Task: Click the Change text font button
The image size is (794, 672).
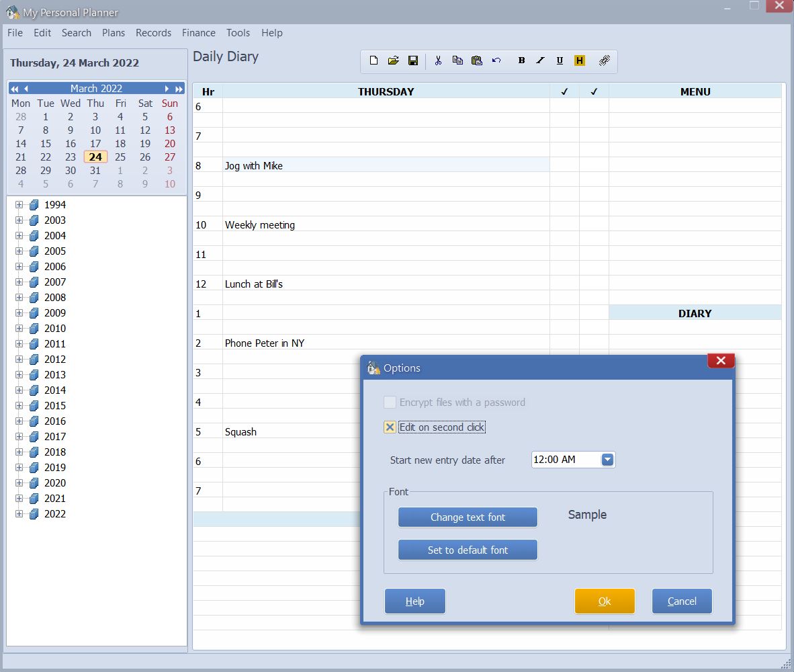Action: pyautogui.click(x=468, y=517)
